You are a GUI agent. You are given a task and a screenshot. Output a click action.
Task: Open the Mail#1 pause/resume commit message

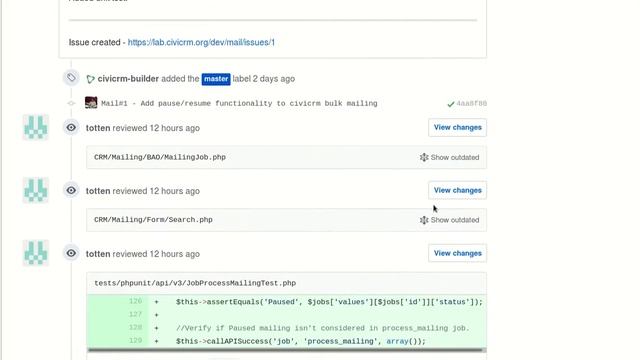239,103
